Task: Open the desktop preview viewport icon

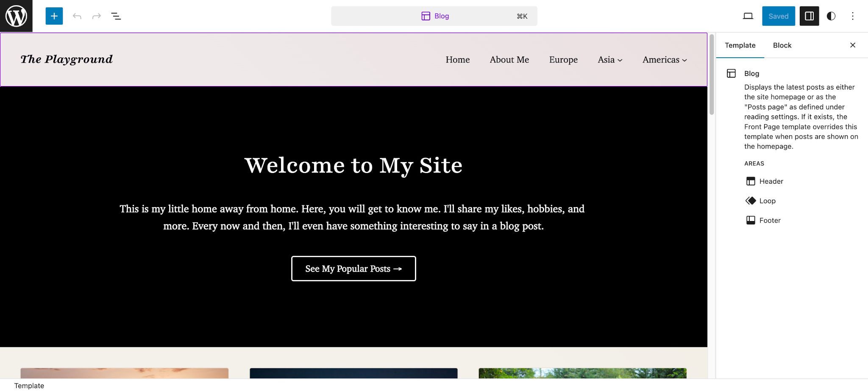Action: tap(748, 16)
